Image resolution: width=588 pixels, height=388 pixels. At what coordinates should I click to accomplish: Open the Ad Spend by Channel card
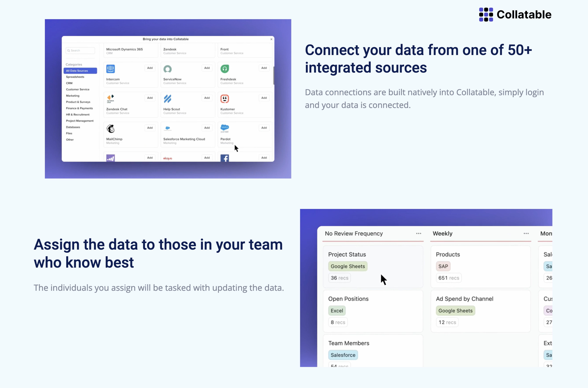480,311
